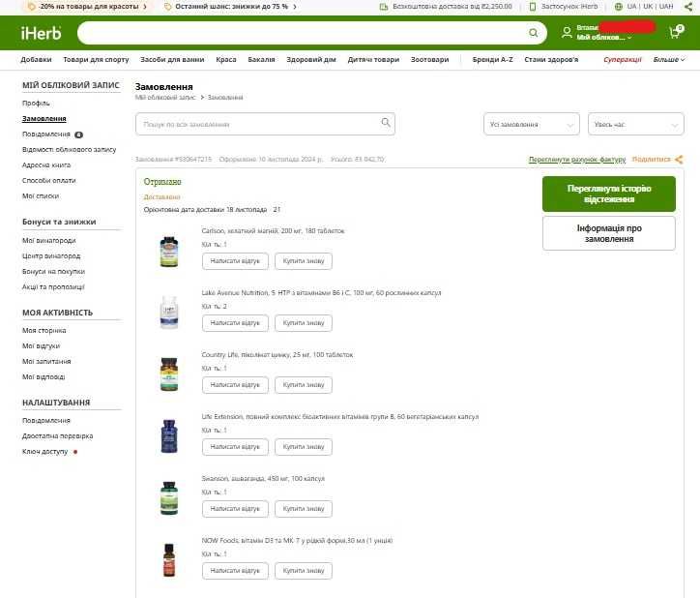Click the iHerb logo
The width and height of the screenshot is (700, 598).
point(41,33)
